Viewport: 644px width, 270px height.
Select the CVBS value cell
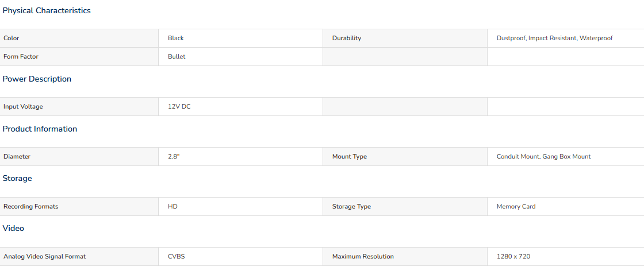click(x=241, y=256)
